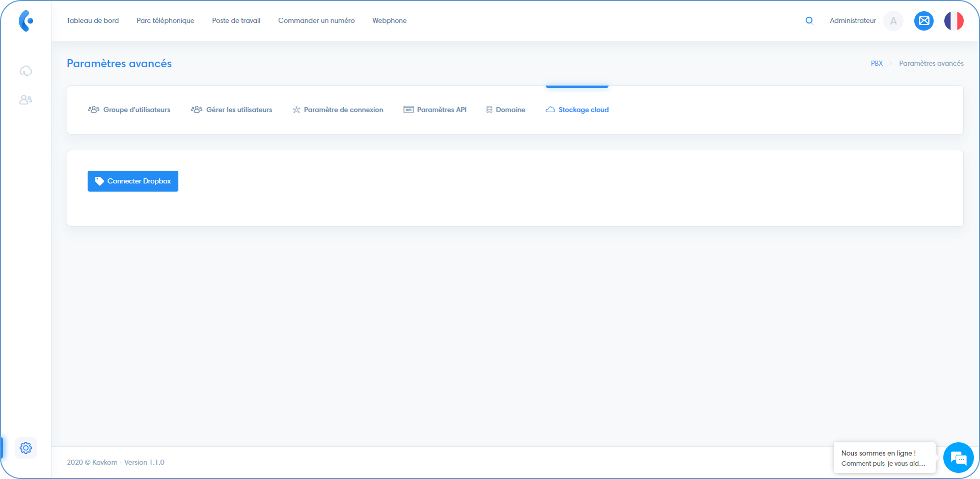
Task: Follow the PBX breadcrumb link
Action: click(877, 63)
